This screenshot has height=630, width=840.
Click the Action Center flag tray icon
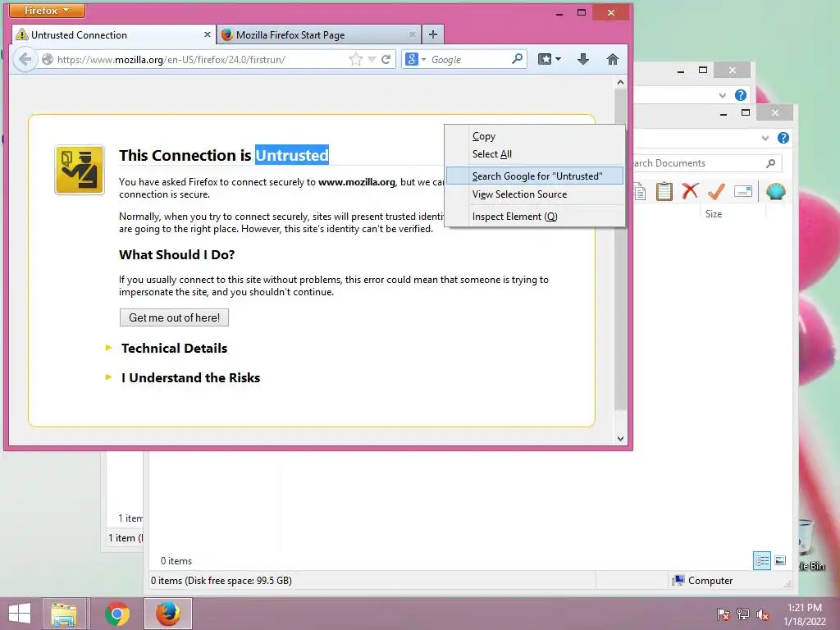(724, 614)
